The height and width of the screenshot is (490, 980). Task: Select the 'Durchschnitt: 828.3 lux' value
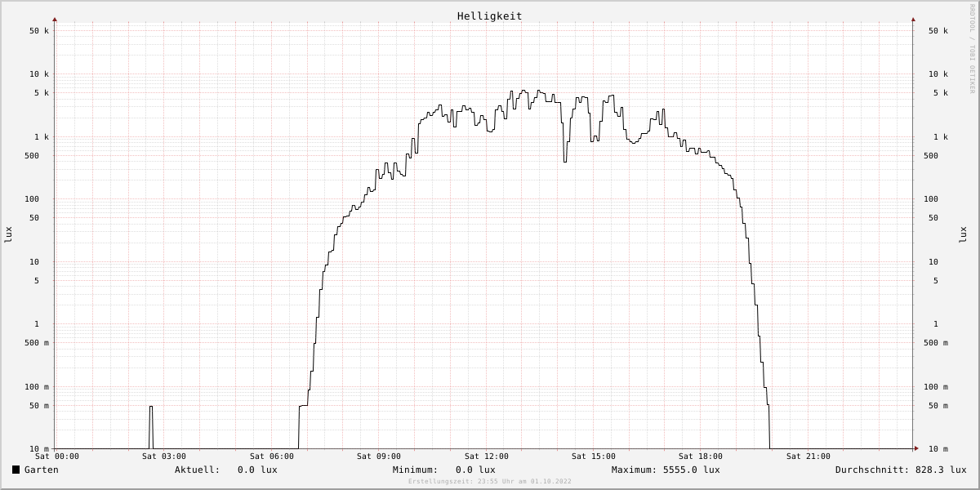(x=901, y=470)
